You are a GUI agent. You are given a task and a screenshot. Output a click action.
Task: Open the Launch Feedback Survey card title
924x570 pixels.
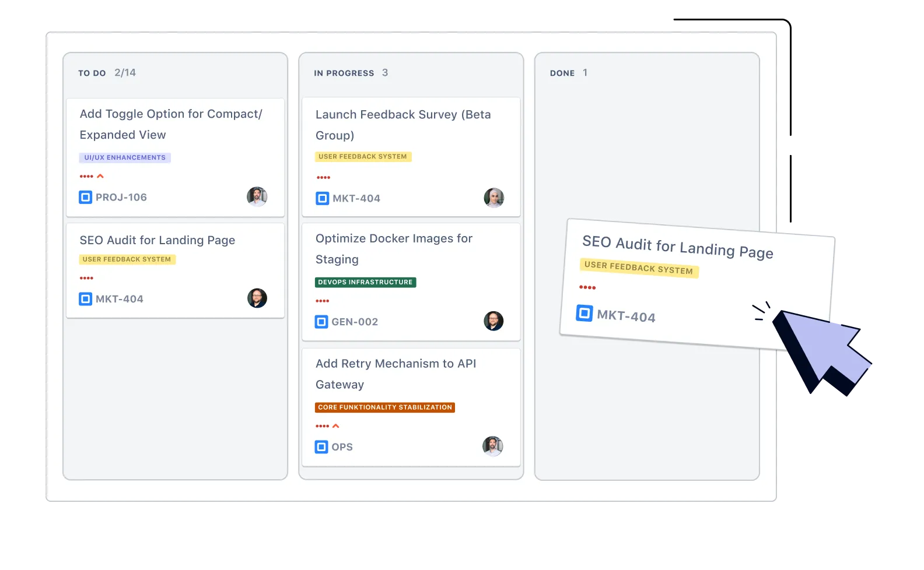[x=402, y=125]
